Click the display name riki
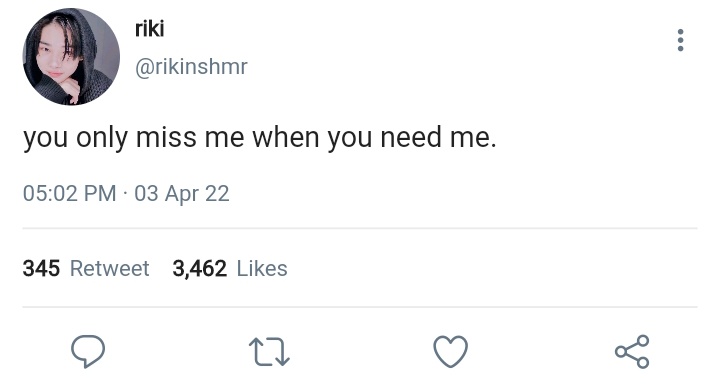The width and height of the screenshot is (719, 387). 149,28
